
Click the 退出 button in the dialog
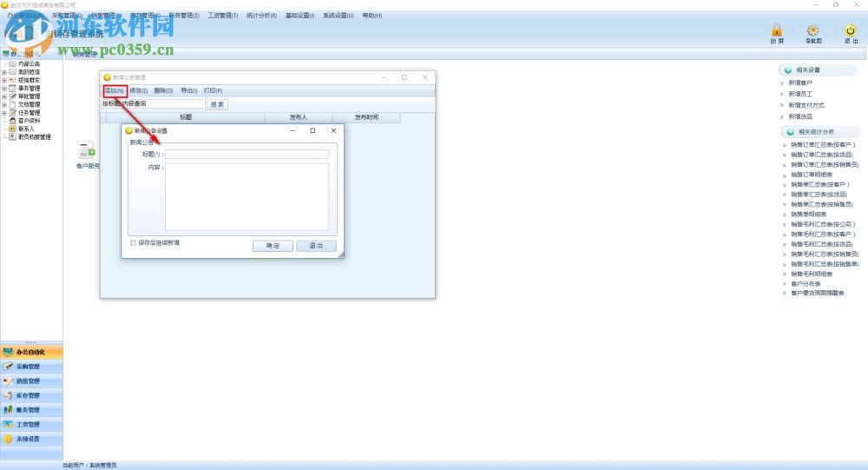click(316, 246)
